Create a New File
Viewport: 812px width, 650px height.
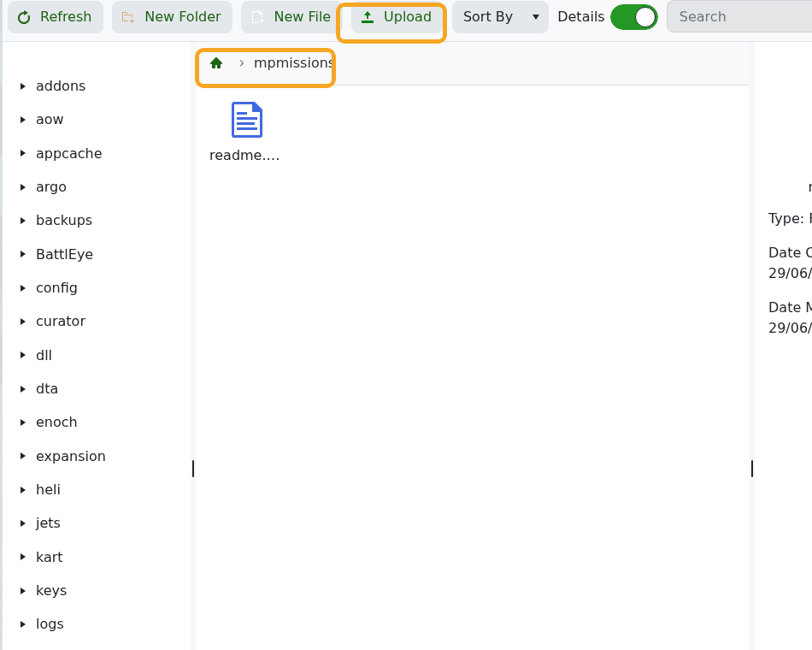coord(291,17)
